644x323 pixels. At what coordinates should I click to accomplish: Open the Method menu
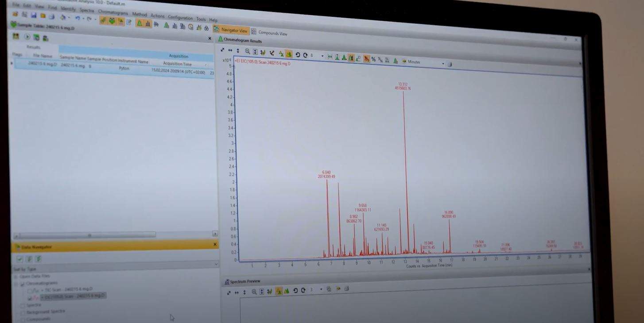coord(139,14)
